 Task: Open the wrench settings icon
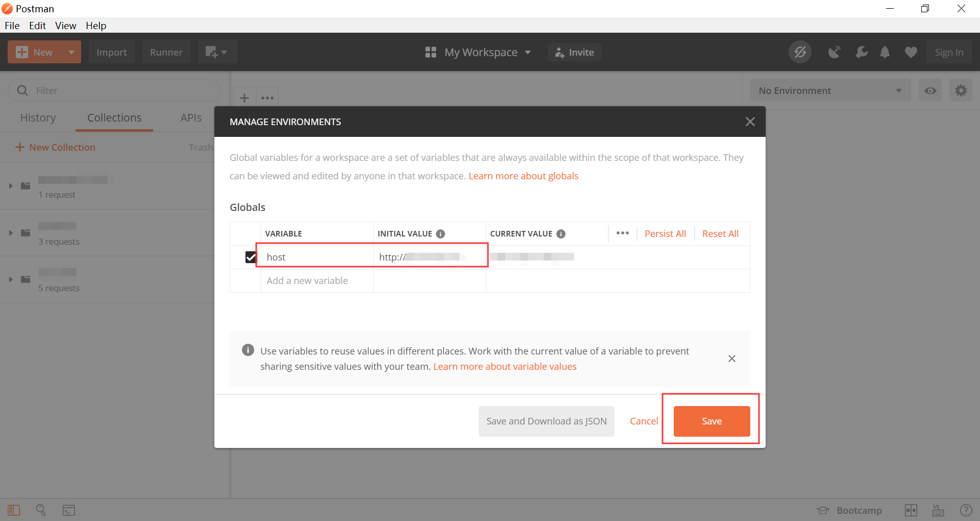pos(861,52)
